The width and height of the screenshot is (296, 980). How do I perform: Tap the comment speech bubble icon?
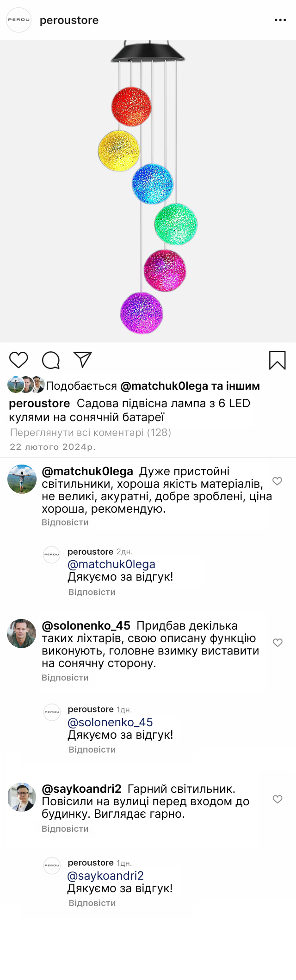point(51,360)
